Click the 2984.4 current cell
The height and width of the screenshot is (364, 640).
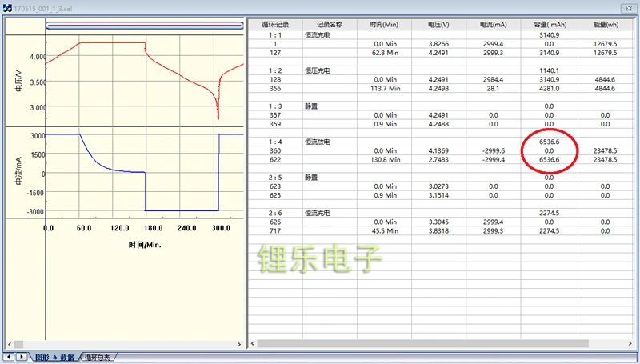pos(493,79)
